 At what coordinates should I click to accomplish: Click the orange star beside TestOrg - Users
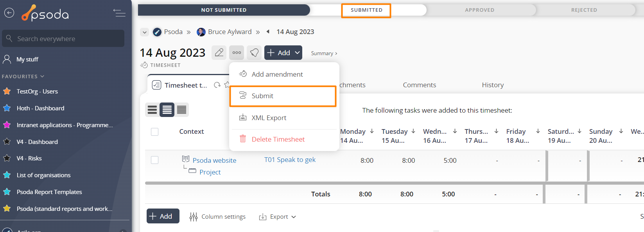[7, 91]
